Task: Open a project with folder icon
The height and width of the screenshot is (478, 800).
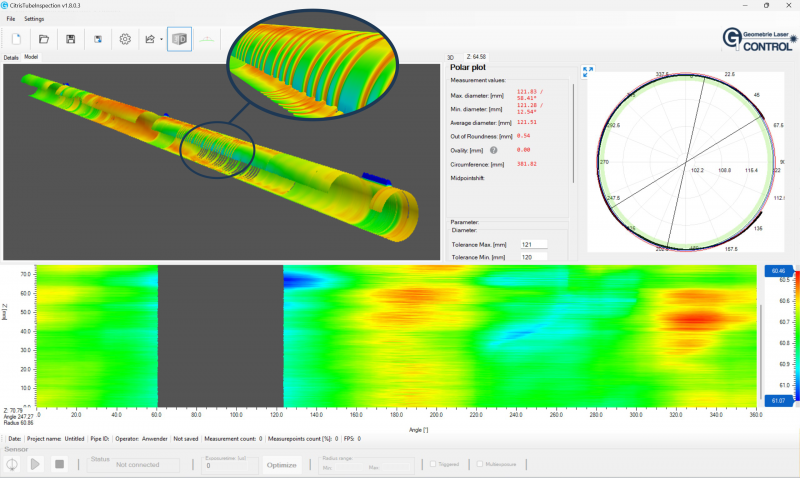Action: [44, 39]
